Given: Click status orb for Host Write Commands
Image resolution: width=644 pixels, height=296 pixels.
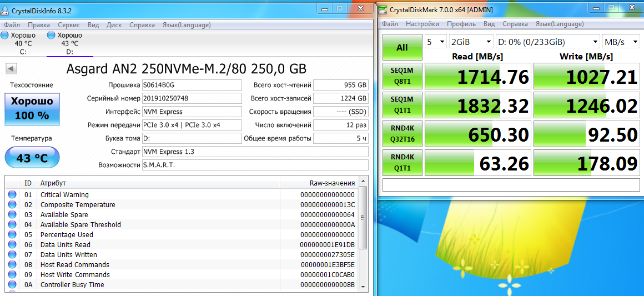Looking at the screenshot, I should (x=12, y=275).
